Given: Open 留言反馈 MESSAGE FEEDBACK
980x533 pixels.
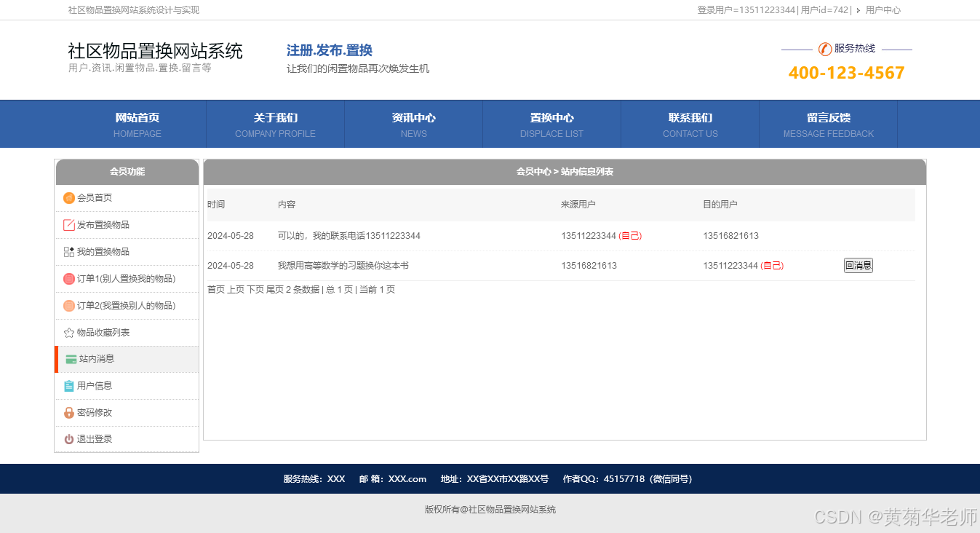Looking at the screenshot, I should click(x=829, y=125).
